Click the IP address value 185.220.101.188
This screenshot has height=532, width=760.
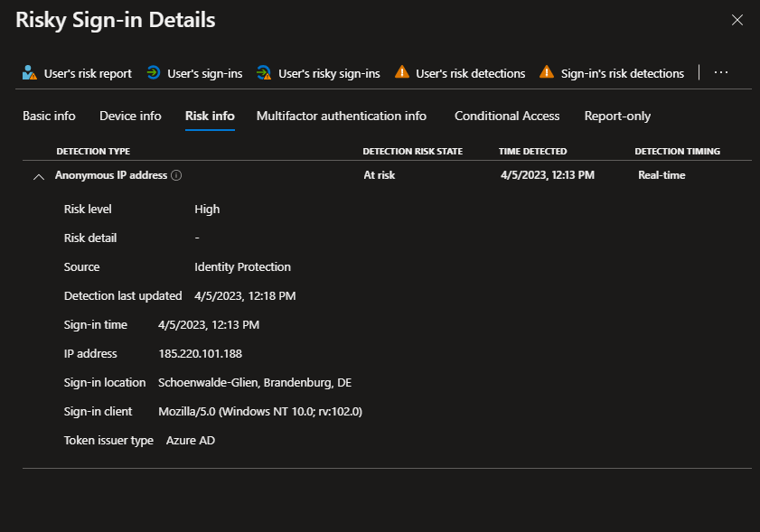click(x=200, y=353)
